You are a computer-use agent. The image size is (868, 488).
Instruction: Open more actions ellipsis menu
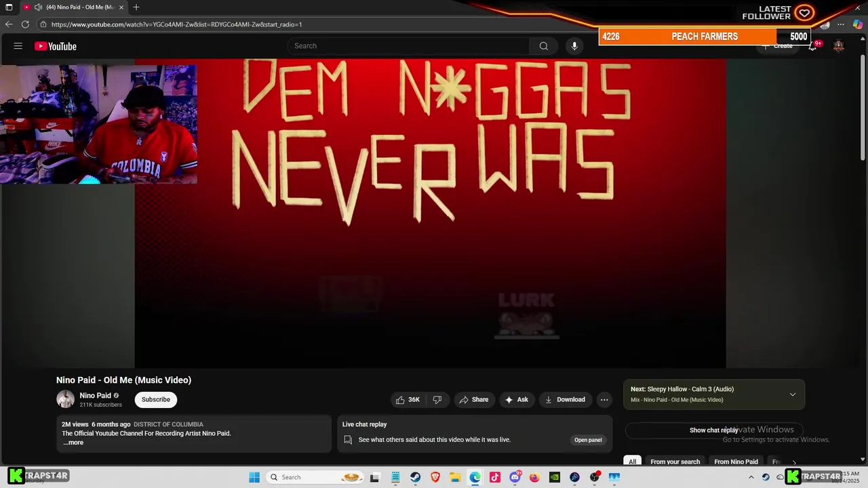pos(604,400)
